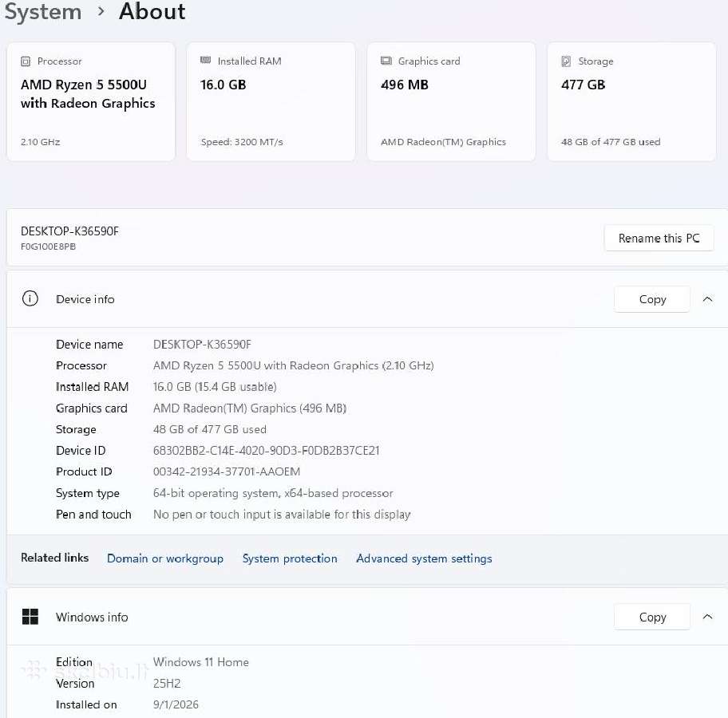Click the DESKTOP-K36590F name above F0G100E8PB
728x718 pixels.
pos(69,231)
